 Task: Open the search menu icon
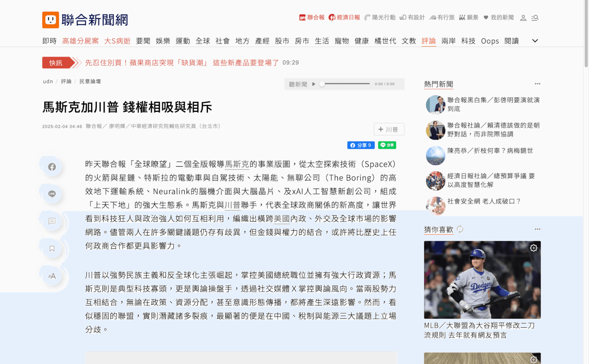click(x=535, y=18)
